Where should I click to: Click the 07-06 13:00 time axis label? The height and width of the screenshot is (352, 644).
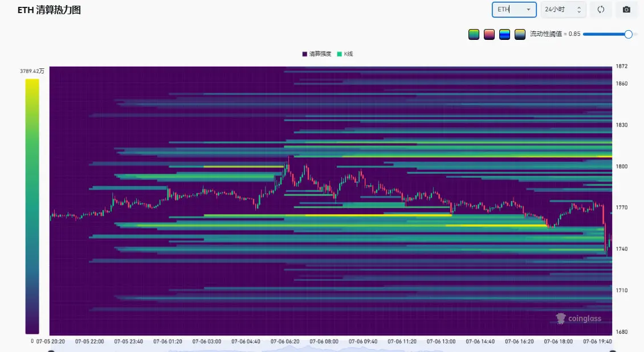point(441,341)
